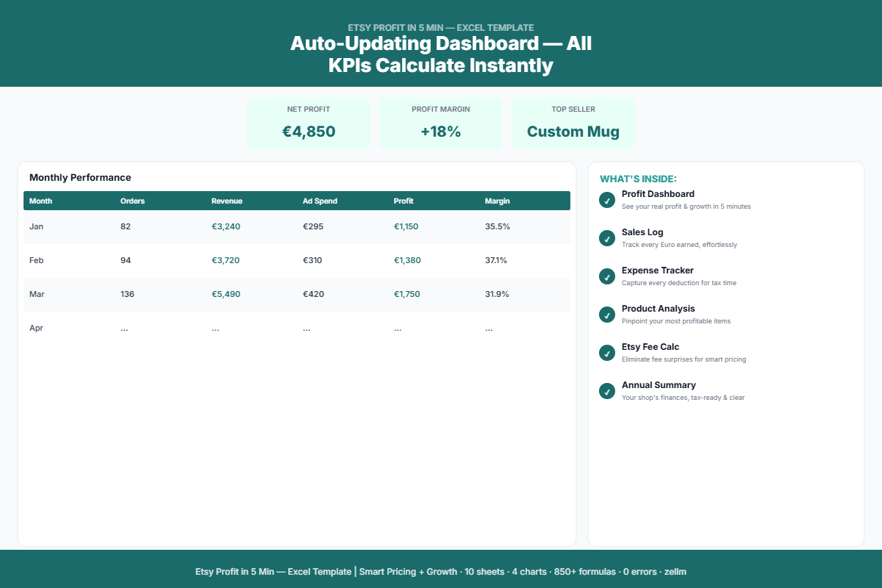Screen dimensions: 882x588
Task: Click the Month column header
Action: pyautogui.click(x=41, y=201)
